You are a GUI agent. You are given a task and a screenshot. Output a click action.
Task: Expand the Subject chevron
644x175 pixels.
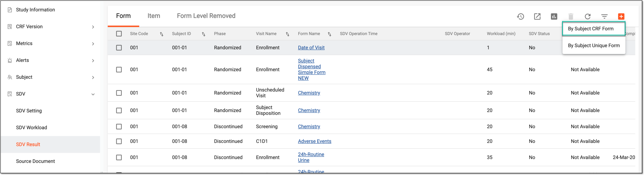tap(93, 77)
